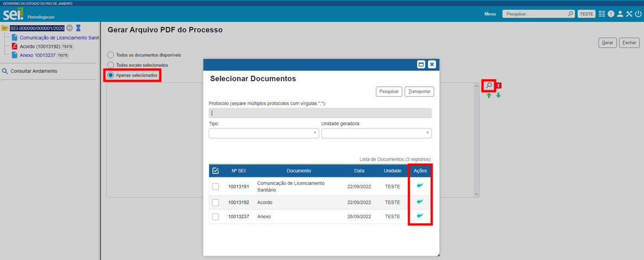Transport the Acordo document via its action icon

pos(420,201)
